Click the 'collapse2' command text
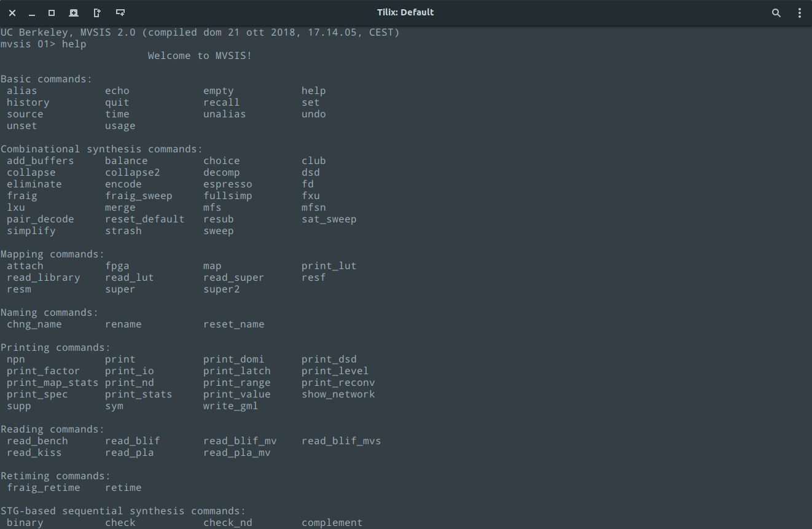812x529 pixels. [133, 173]
